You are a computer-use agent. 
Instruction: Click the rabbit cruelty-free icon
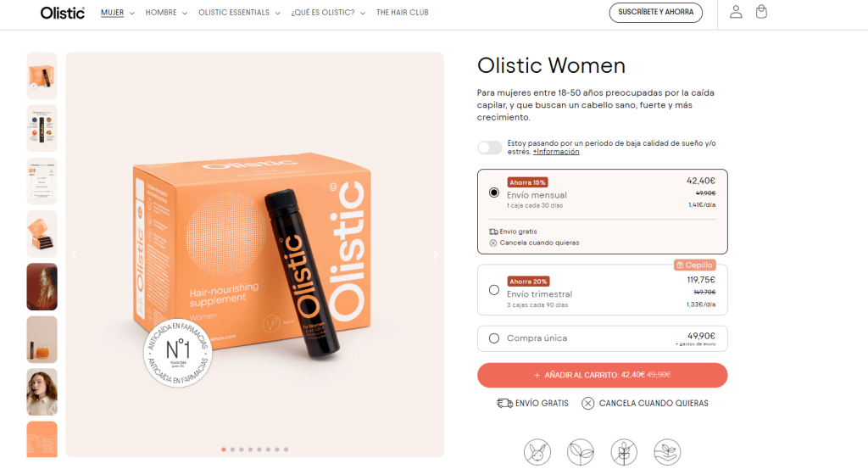[537, 452]
